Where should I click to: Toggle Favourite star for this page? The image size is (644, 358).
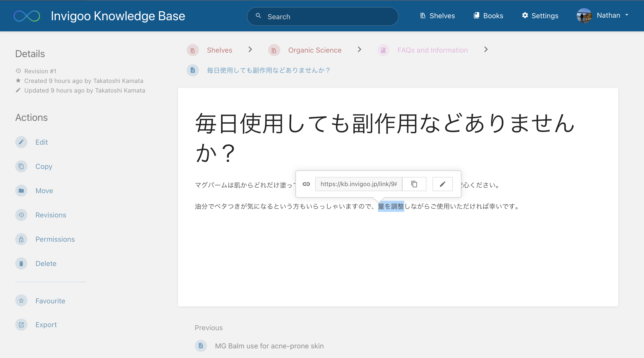[21, 301]
